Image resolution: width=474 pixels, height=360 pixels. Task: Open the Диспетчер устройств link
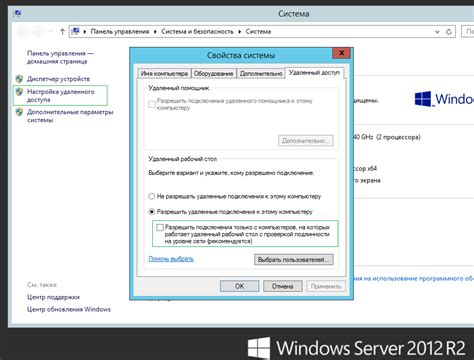coord(58,79)
